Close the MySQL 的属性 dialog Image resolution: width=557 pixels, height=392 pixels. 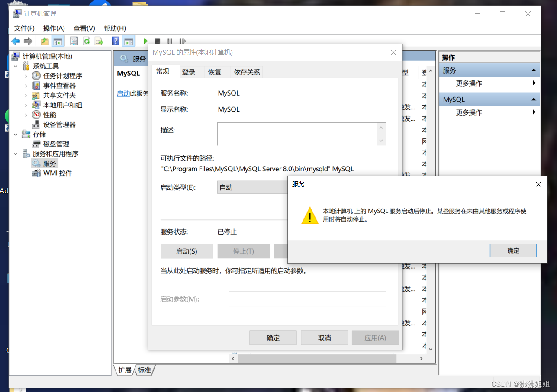point(393,52)
